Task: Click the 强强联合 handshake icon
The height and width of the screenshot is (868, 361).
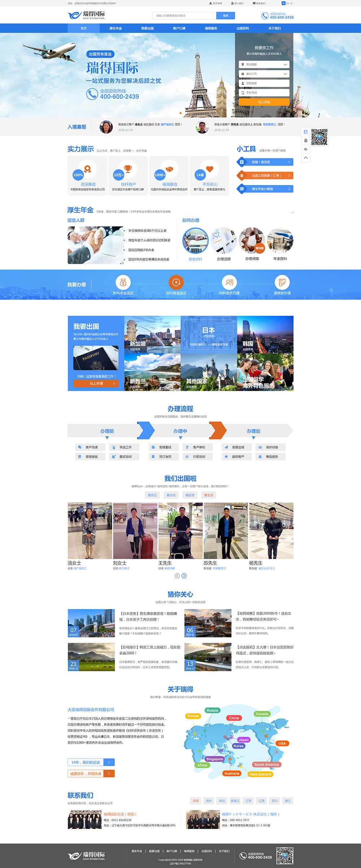Action: (169, 169)
